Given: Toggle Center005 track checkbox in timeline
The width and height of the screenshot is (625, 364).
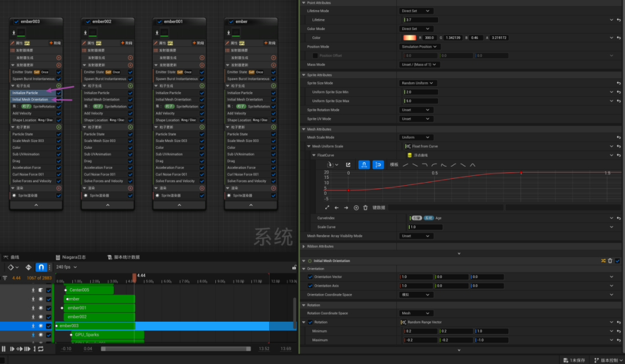Looking at the screenshot, I should [x=49, y=291].
